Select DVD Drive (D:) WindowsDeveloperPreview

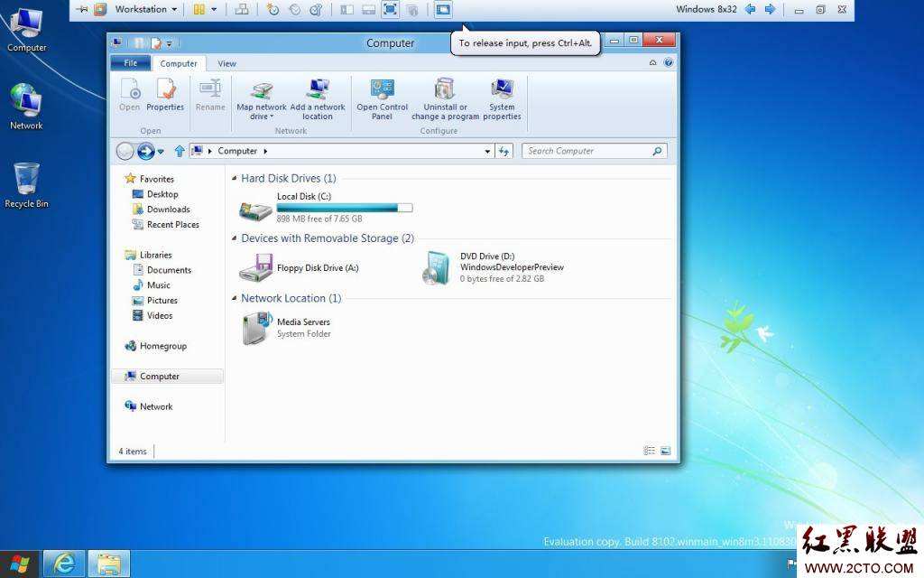pyautogui.click(x=493, y=267)
